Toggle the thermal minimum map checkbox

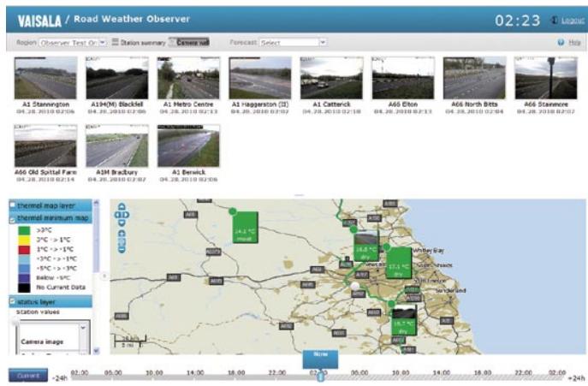pos(13,219)
